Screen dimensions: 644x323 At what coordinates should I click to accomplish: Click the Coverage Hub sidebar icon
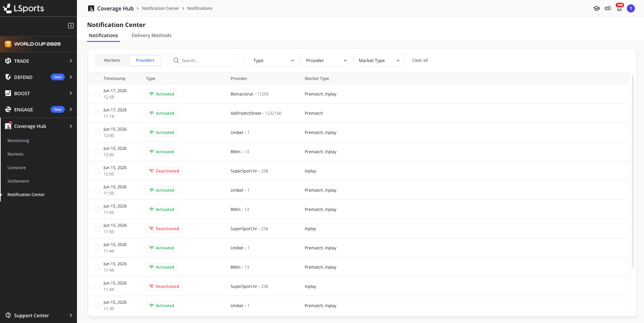point(8,126)
